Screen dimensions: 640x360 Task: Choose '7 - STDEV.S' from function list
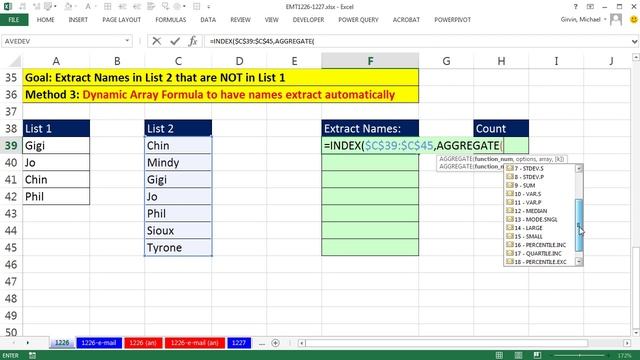(x=539, y=168)
